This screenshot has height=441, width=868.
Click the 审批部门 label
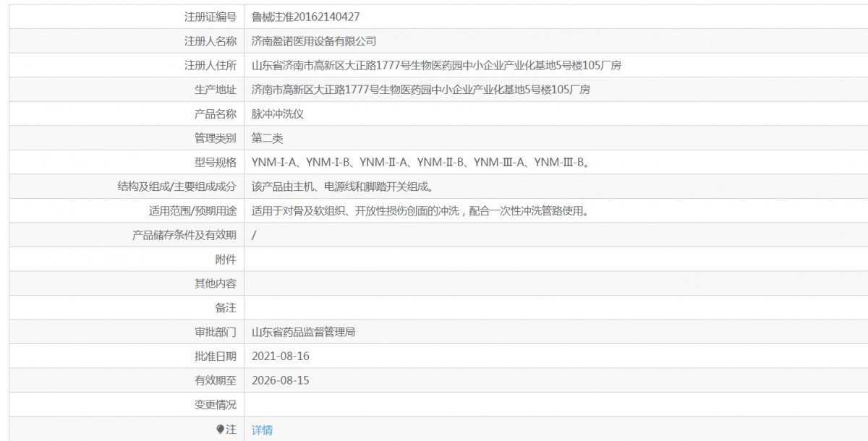216,333
